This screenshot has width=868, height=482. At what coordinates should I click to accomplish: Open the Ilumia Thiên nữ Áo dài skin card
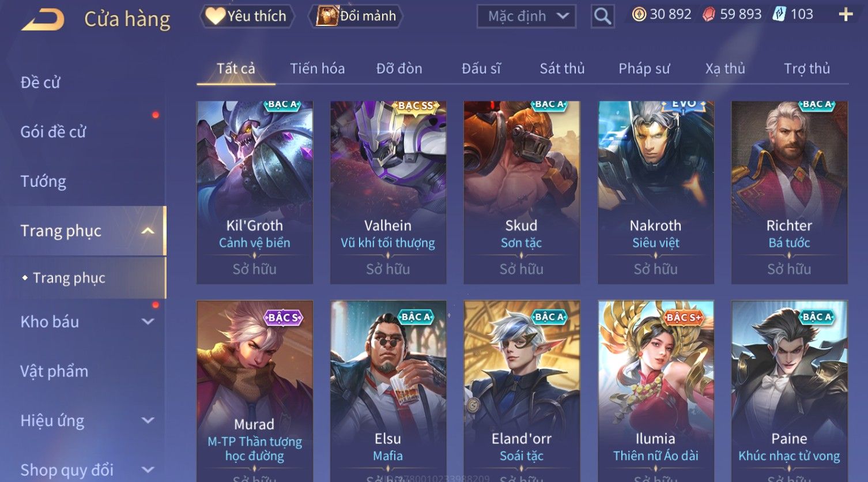pos(655,391)
